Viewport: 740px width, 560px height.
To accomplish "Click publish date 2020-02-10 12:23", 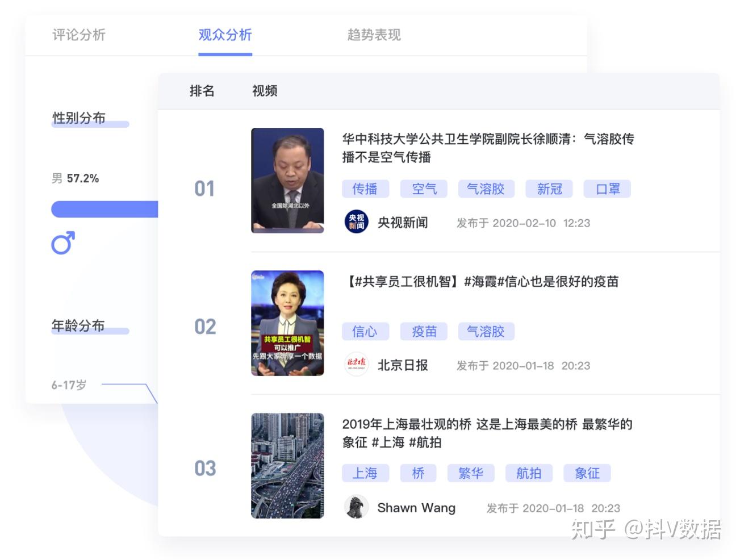I will [523, 223].
